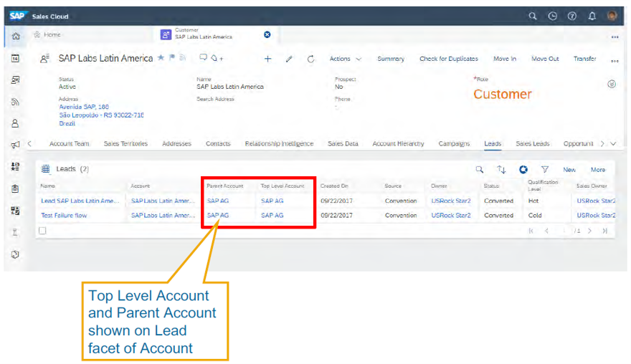Image resolution: width=631 pixels, height=364 pixels.
Task: Click the tag add icon beside account title
Action: coord(217,58)
